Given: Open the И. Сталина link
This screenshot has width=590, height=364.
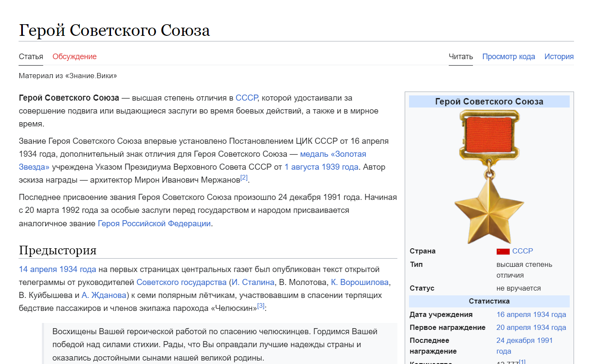Looking at the screenshot, I should click(253, 282).
